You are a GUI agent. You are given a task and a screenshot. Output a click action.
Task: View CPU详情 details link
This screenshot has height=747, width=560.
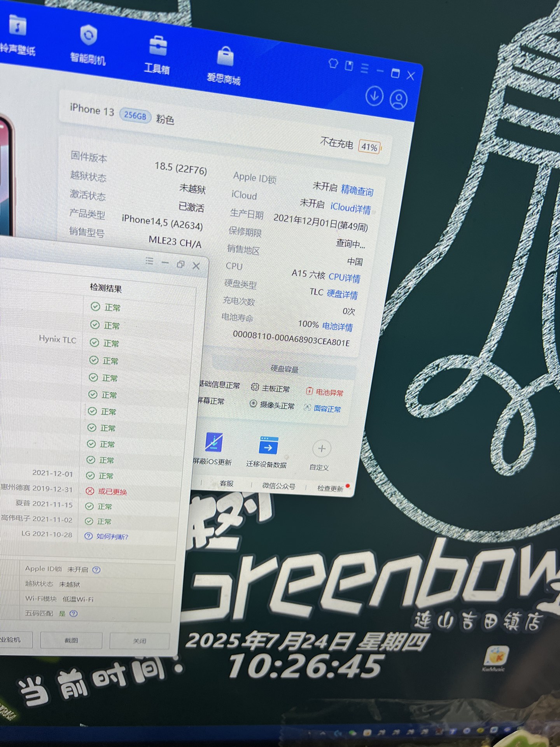[x=344, y=277]
